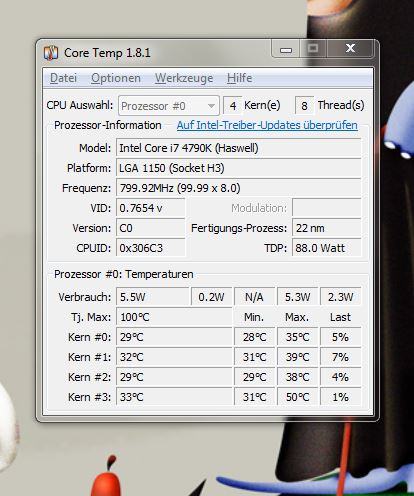Click the CPUID value 0x306C3

pyautogui.click(x=151, y=248)
